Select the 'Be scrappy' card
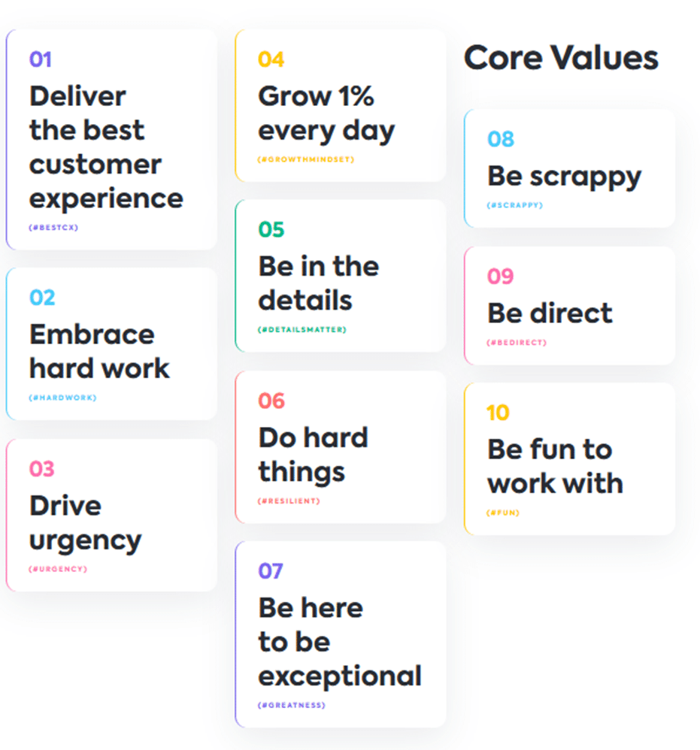Viewport: 700px width, 750px height. coord(569,168)
